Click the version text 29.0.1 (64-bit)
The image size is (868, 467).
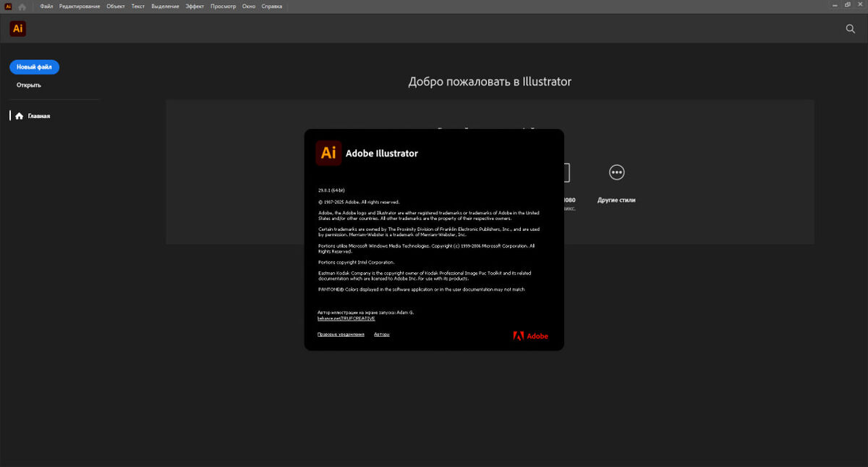(x=333, y=190)
